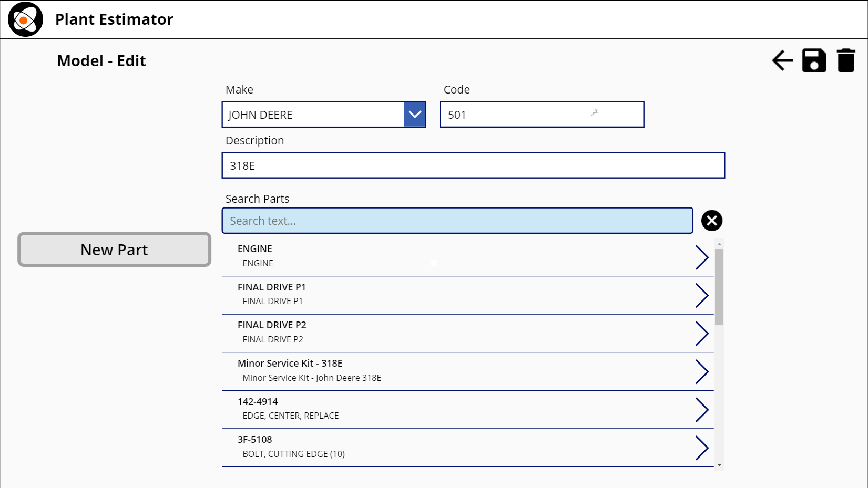Click the Plant Estimator title text

click(x=114, y=19)
